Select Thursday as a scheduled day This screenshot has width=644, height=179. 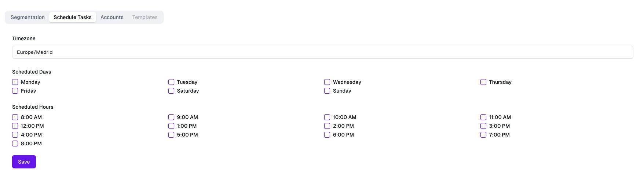[483, 82]
